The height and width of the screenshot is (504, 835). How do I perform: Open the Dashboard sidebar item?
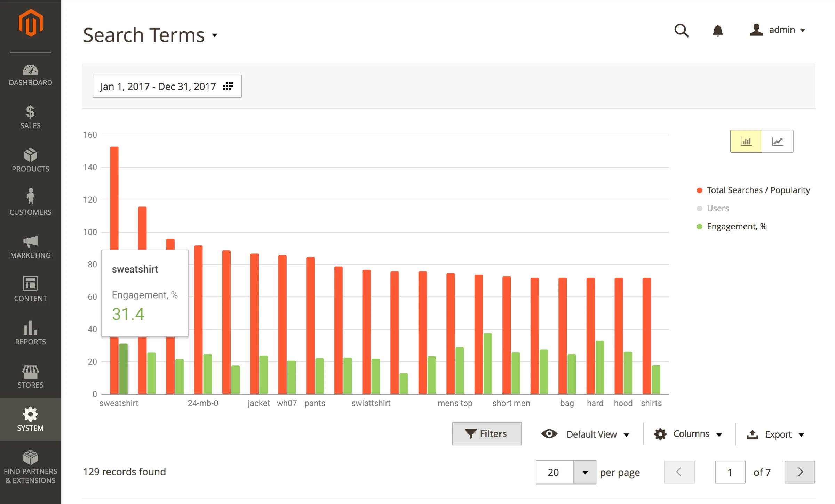[x=31, y=75]
